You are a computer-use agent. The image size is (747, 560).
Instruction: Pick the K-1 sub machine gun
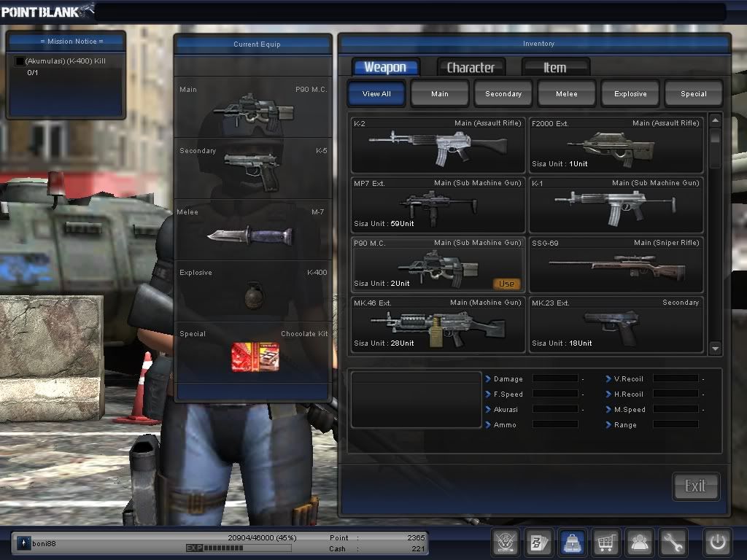click(x=616, y=205)
